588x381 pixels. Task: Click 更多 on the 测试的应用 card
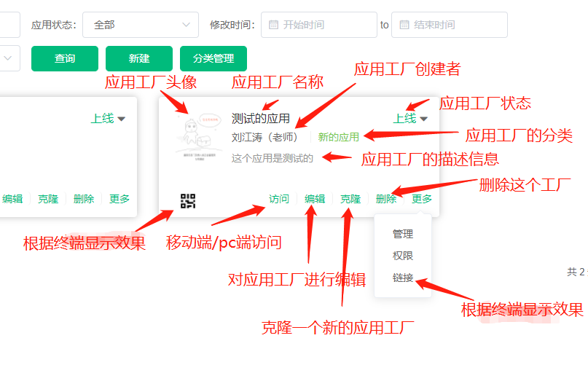[x=422, y=199]
